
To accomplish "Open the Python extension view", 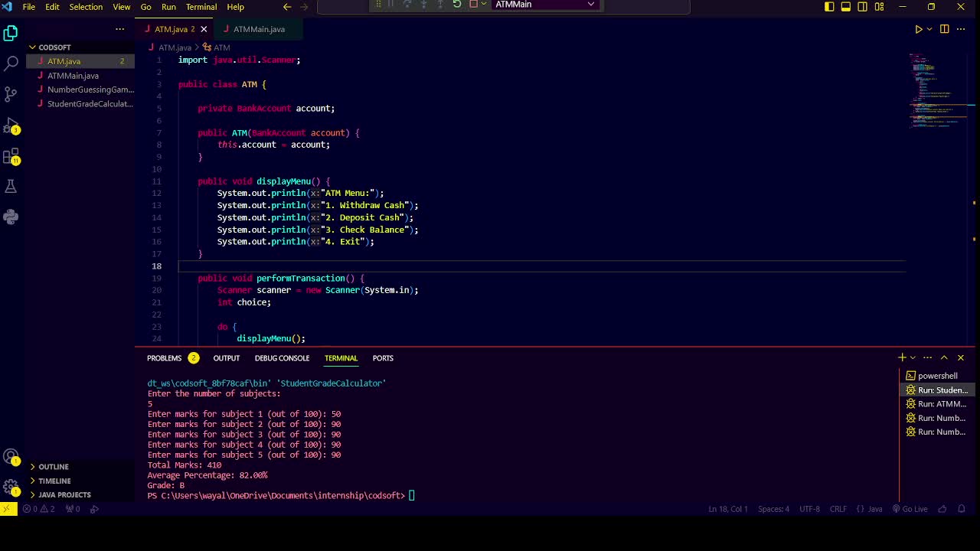I will 11,217.
